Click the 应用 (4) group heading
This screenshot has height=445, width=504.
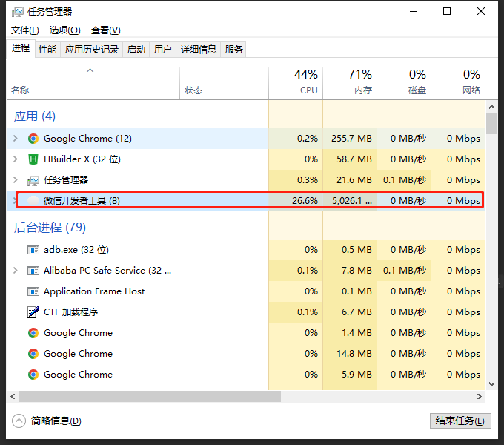[35, 116]
